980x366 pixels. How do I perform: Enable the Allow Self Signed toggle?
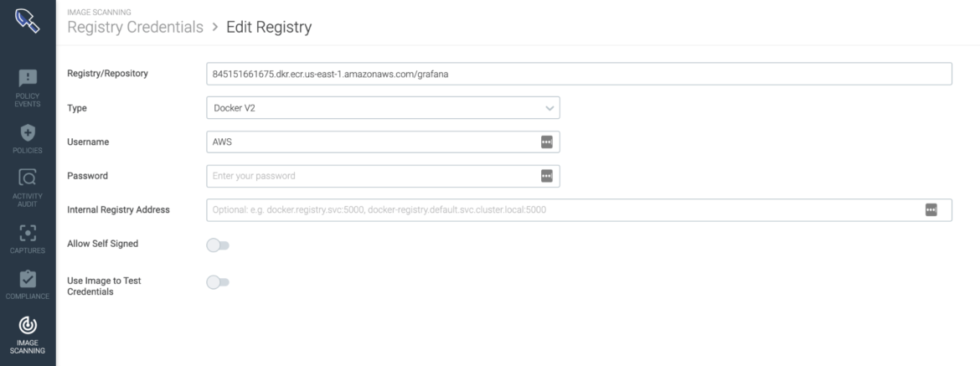tap(218, 245)
